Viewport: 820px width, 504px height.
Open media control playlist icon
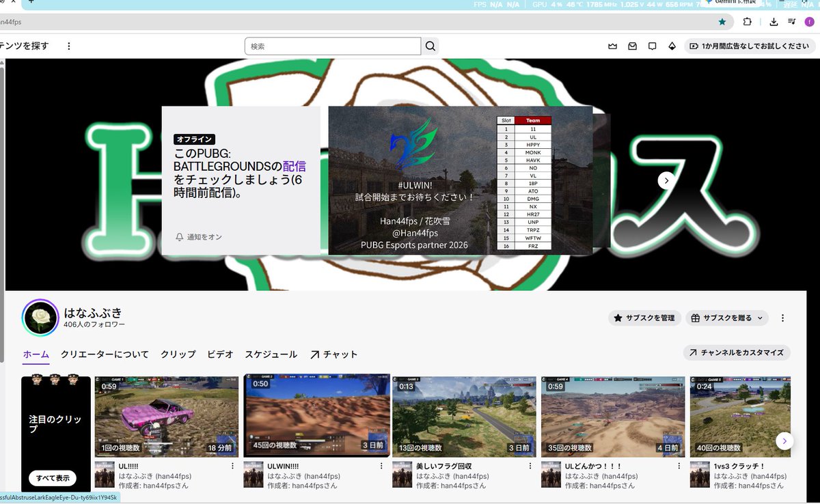[791, 22]
